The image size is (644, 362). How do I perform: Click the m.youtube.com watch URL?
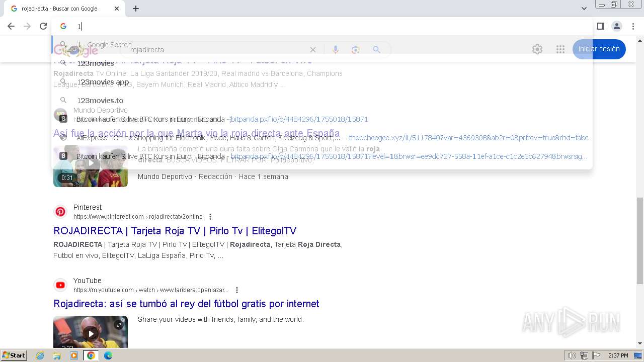[x=151, y=290]
